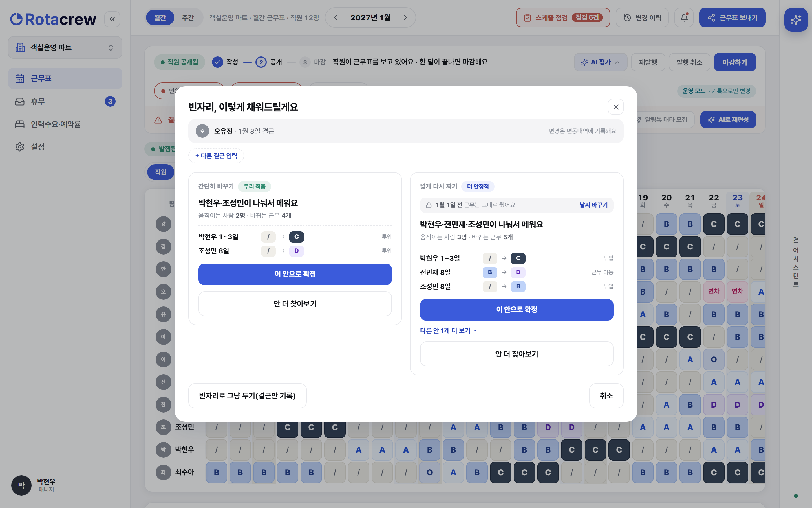Image resolution: width=812 pixels, height=508 pixels.
Task: Click the step 2 공개 indicator
Action: pos(261,62)
